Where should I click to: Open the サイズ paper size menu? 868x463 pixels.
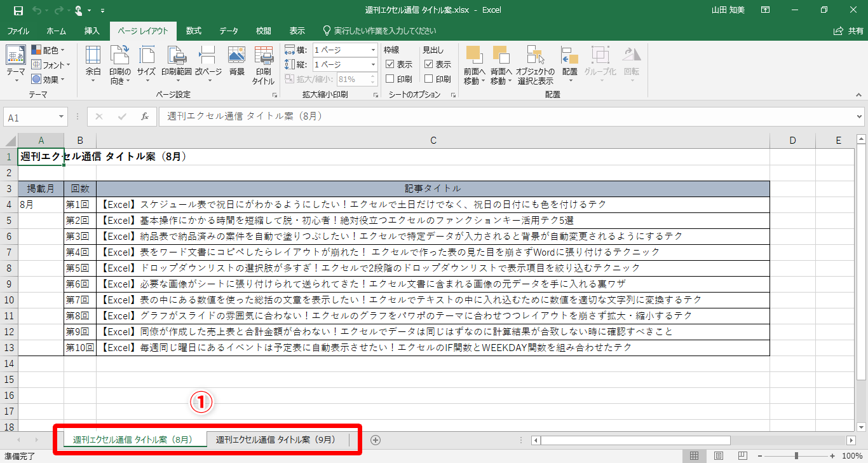146,64
